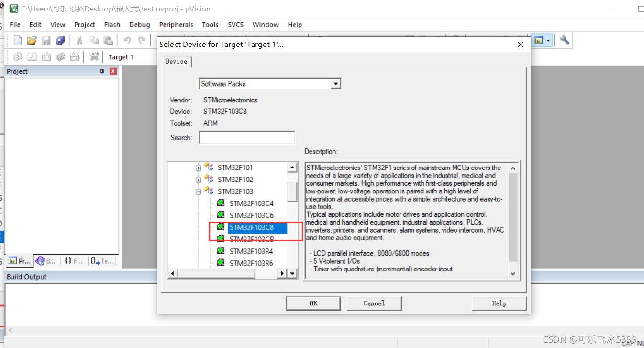Select STM32F103 family in device tree
Image resolution: width=644 pixels, height=348 pixels.
pyautogui.click(x=235, y=191)
